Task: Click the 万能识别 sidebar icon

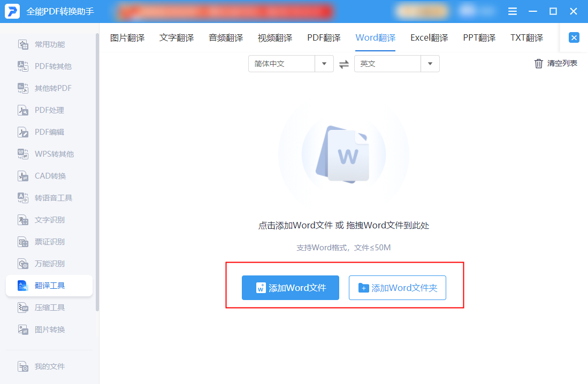Action: (x=23, y=264)
